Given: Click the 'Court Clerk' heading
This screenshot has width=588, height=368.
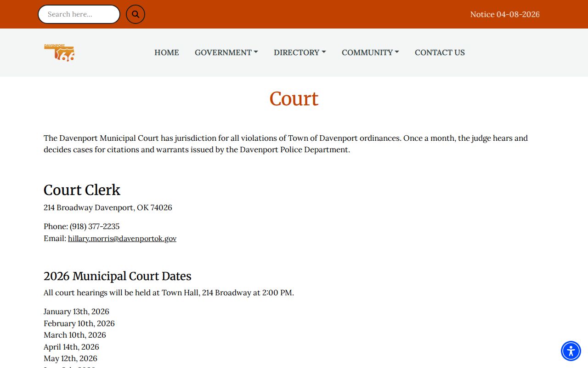Looking at the screenshot, I should coord(82,190).
